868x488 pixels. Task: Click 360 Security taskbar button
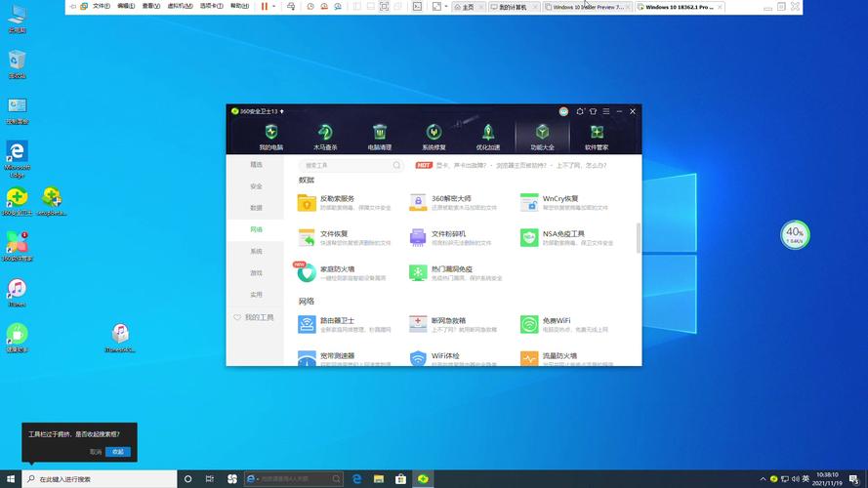(423, 478)
